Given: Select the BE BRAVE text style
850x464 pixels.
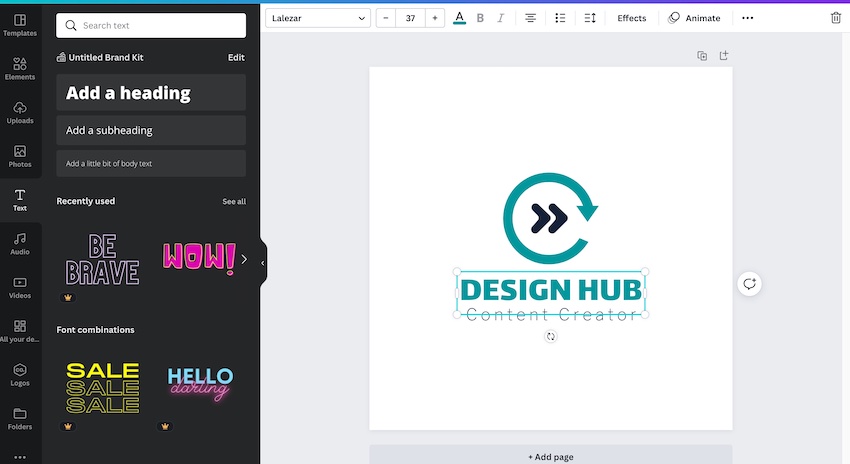Looking at the screenshot, I should tap(102, 260).
